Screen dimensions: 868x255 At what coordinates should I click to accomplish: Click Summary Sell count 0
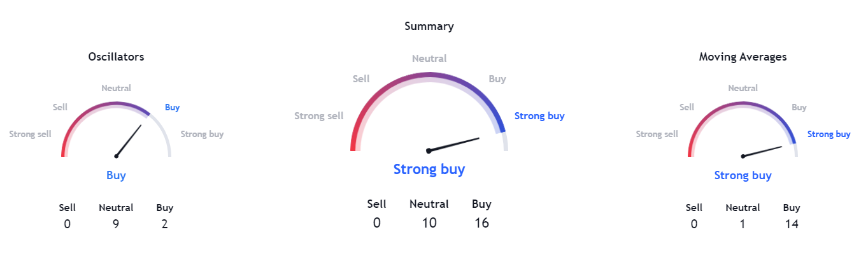click(376, 222)
